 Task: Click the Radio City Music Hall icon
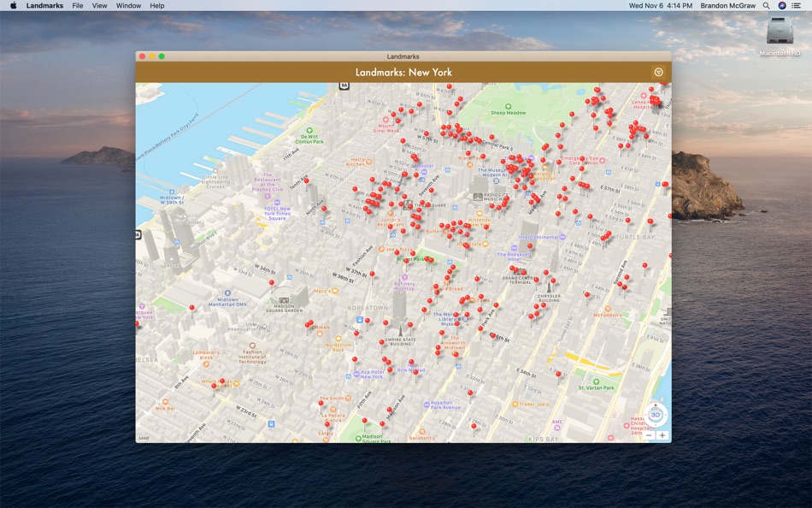tap(478, 197)
